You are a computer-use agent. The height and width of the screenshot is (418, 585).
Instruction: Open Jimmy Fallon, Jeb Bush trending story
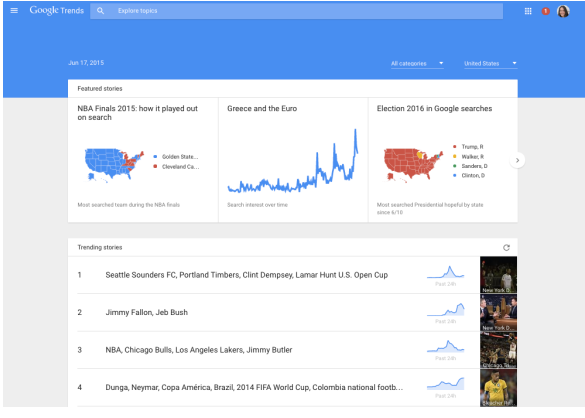pos(147,312)
